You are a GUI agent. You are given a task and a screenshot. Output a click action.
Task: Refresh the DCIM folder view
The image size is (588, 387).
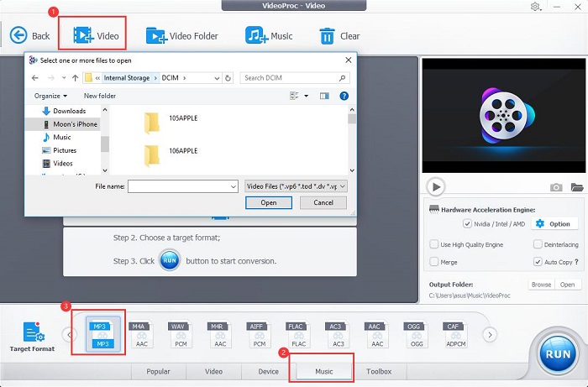point(228,78)
